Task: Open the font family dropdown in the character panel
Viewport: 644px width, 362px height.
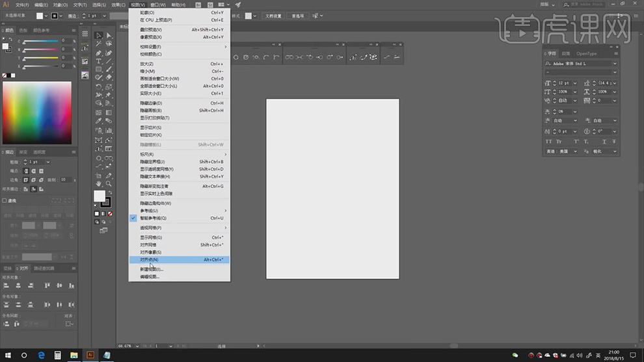Action: pyautogui.click(x=615, y=64)
